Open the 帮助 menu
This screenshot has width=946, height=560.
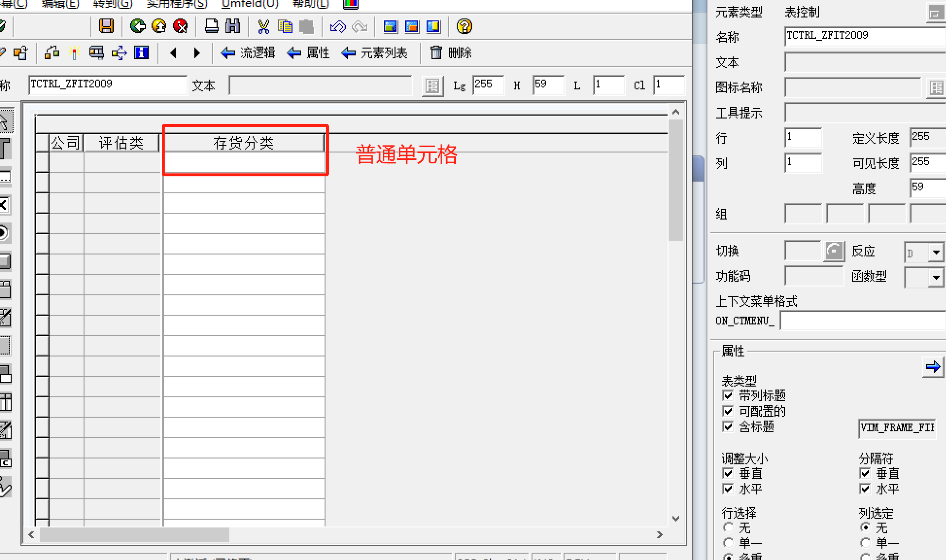point(310,4)
